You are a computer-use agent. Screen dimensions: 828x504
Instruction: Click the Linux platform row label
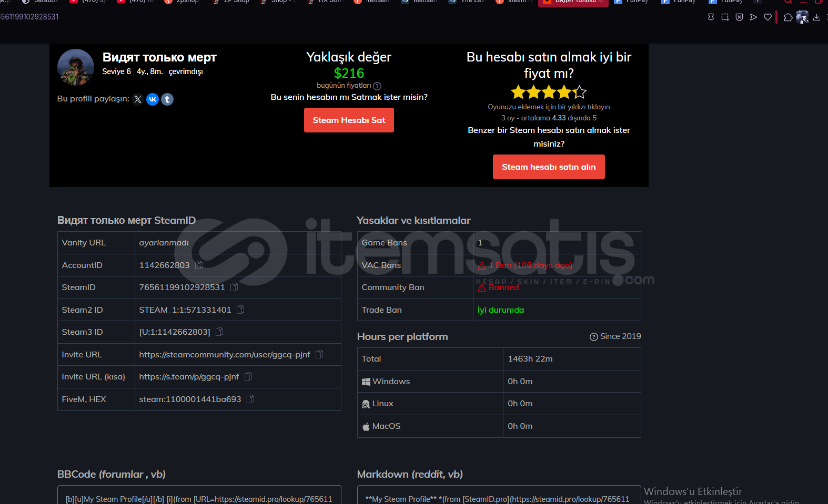(378, 404)
